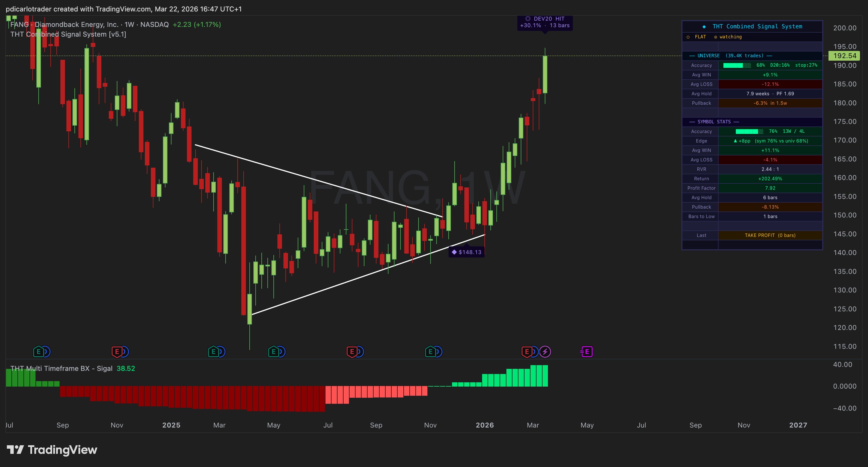Click the FANG Diamondback Energy symbol title
Screen dimensions: 868x467
(x=89, y=25)
